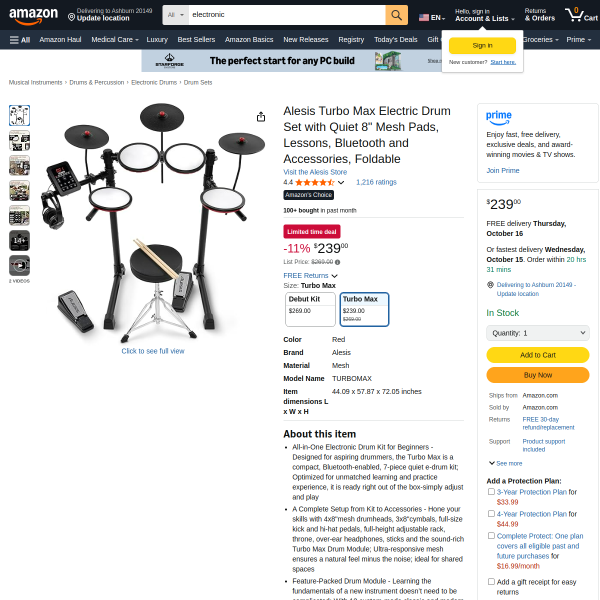Screen dimensions: 600x600
Task: Open the Quantity dropdown
Action: pos(538,333)
